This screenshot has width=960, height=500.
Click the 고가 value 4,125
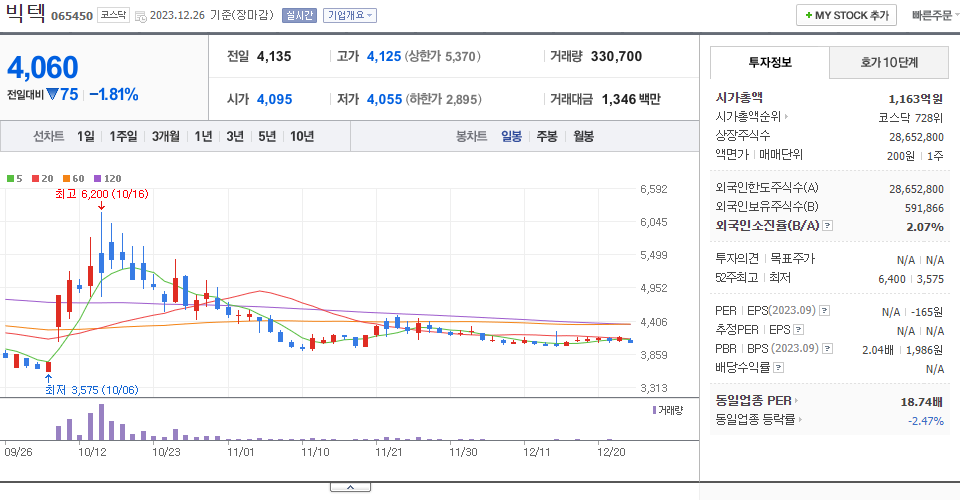(x=384, y=56)
